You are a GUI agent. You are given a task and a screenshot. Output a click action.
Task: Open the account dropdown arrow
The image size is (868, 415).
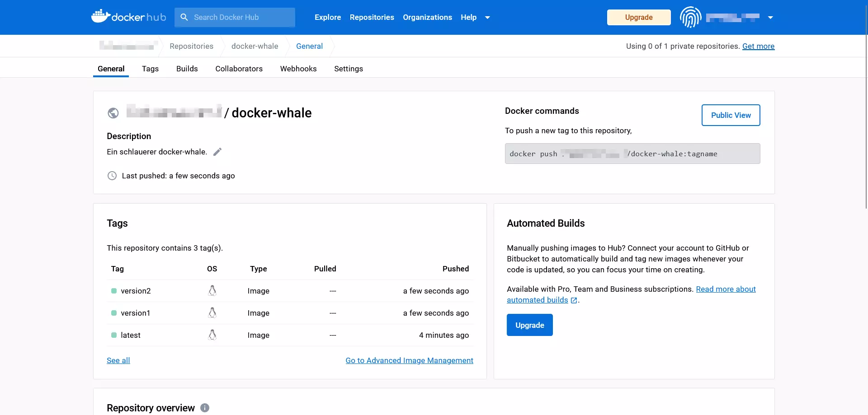(770, 17)
